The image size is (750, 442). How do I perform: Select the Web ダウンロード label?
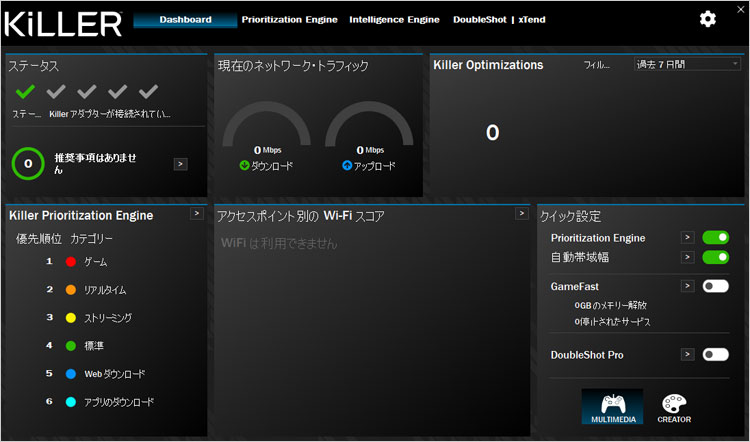coord(115,374)
